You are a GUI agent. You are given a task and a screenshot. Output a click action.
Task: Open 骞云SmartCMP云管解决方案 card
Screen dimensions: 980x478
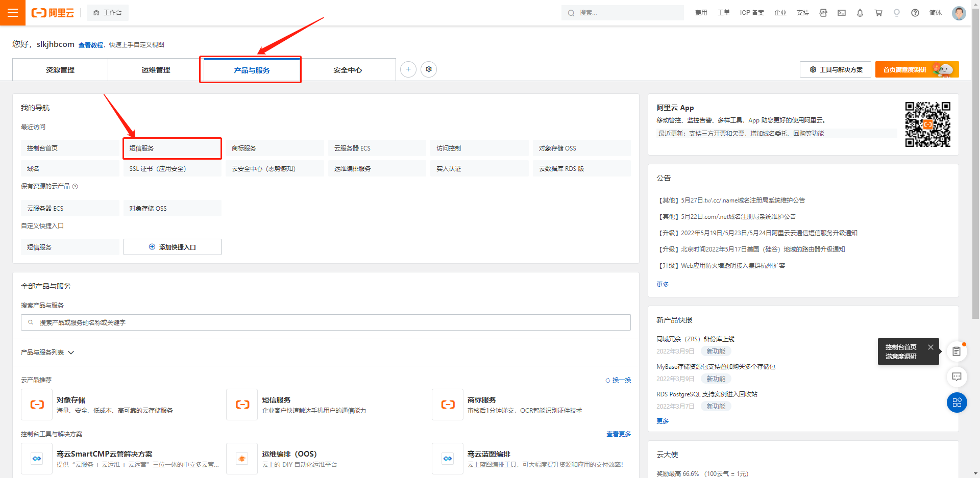[120, 459]
